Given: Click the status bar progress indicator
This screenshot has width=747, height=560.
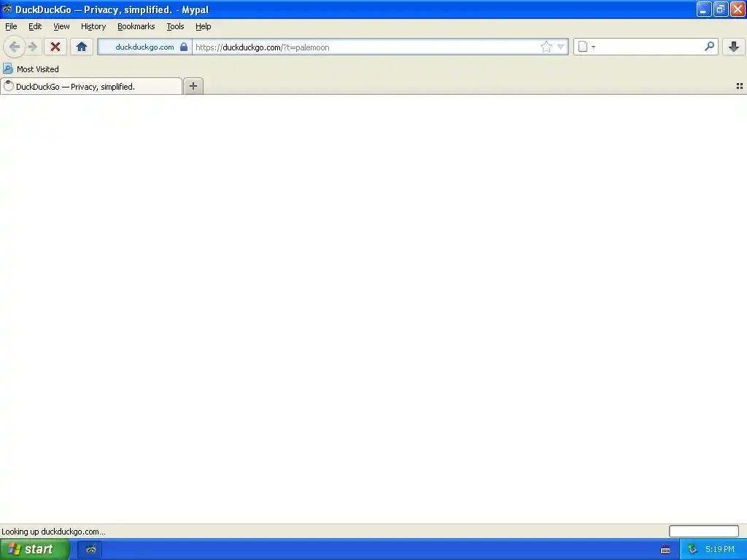Looking at the screenshot, I should tap(704, 531).
